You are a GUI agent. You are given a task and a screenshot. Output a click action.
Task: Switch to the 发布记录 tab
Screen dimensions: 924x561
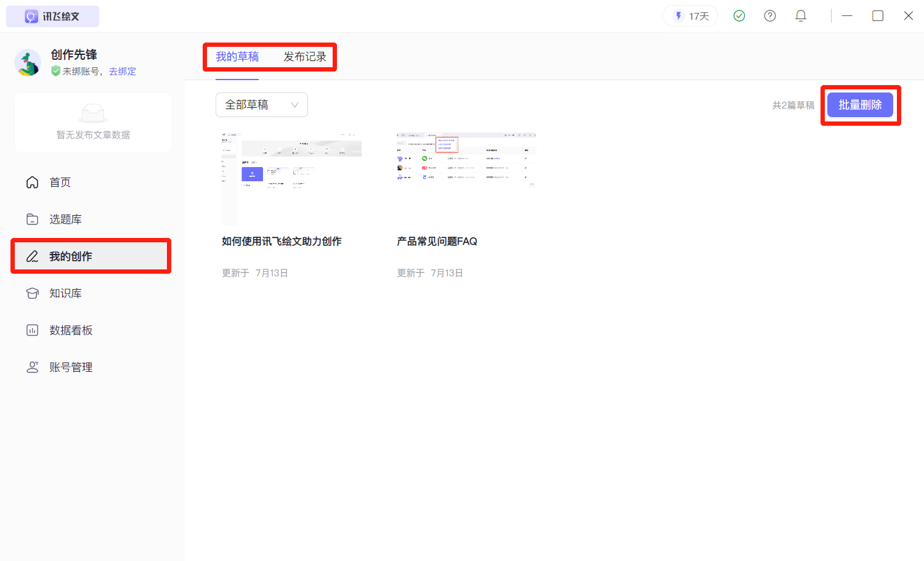(x=305, y=57)
